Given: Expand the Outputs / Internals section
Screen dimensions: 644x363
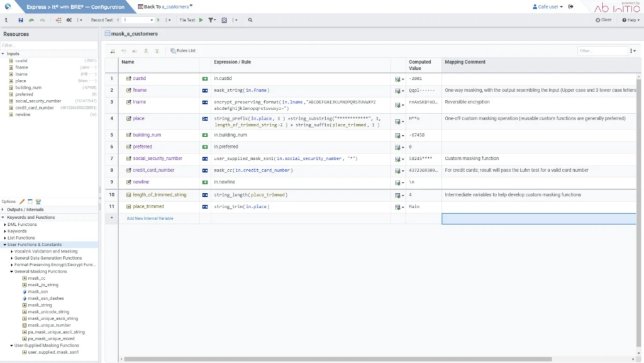Looking at the screenshot, I should [3, 210].
